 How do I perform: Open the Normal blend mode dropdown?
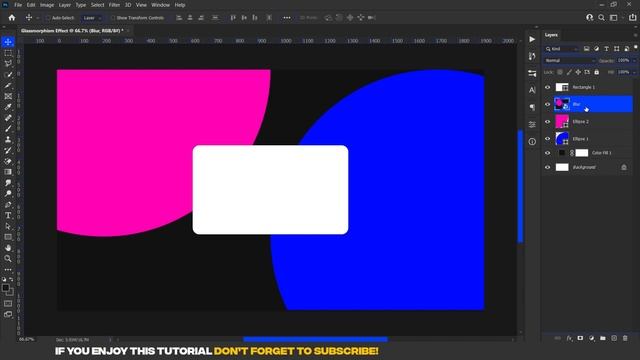tap(569, 60)
